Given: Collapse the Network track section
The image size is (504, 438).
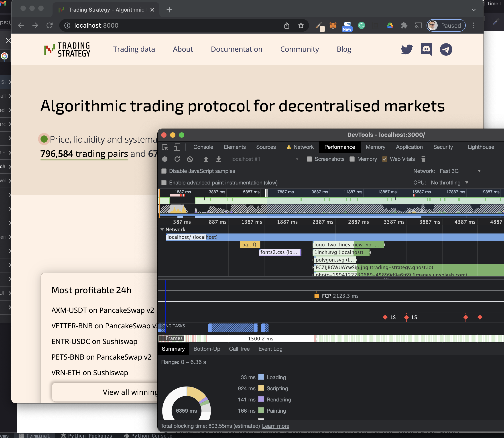Looking at the screenshot, I should click(162, 229).
